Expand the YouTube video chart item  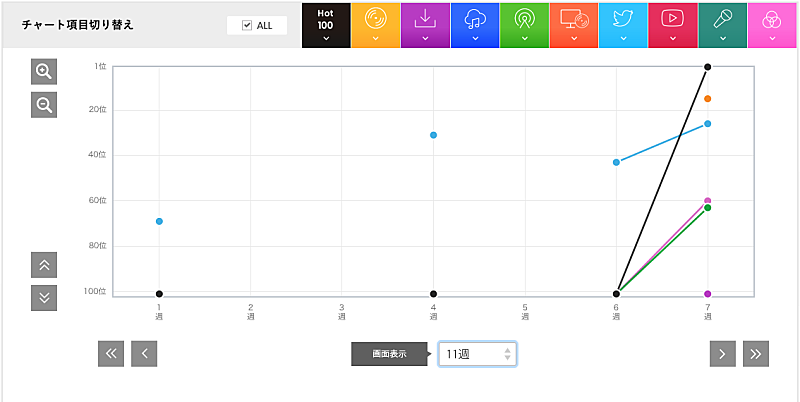click(673, 24)
